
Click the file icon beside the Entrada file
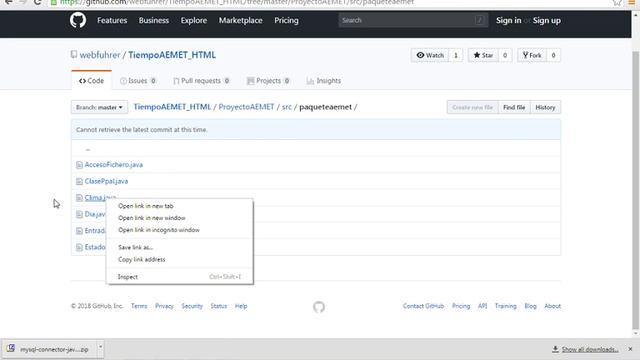[x=79, y=231]
